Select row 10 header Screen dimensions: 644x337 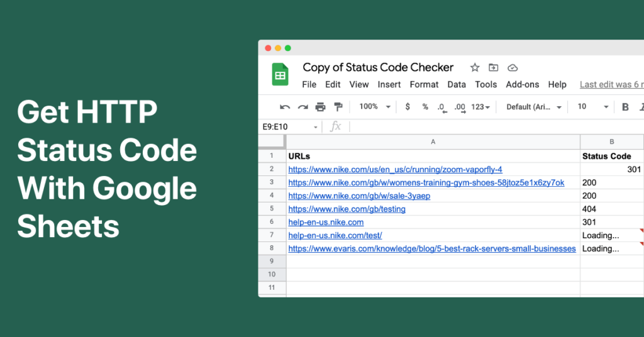[272, 274]
